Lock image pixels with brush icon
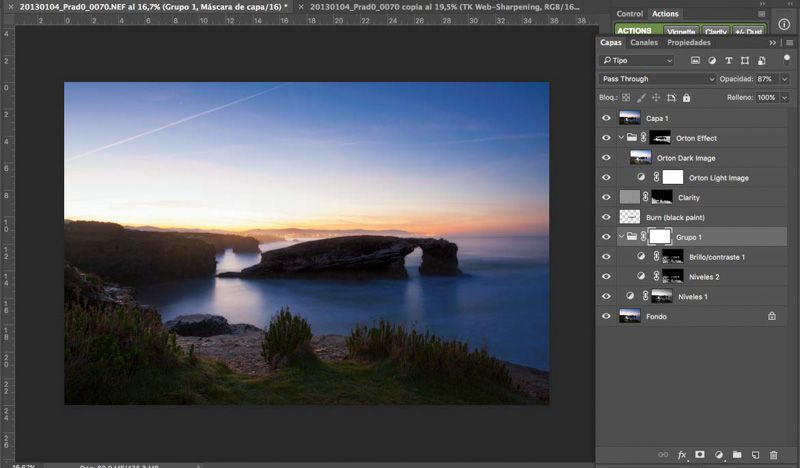The width and height of the screenshot is (800, 468). pyautogui.click(x=641, y=98)
